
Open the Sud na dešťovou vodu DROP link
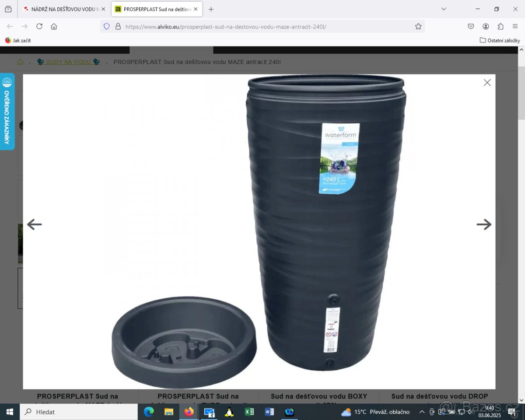click(440, 396)
